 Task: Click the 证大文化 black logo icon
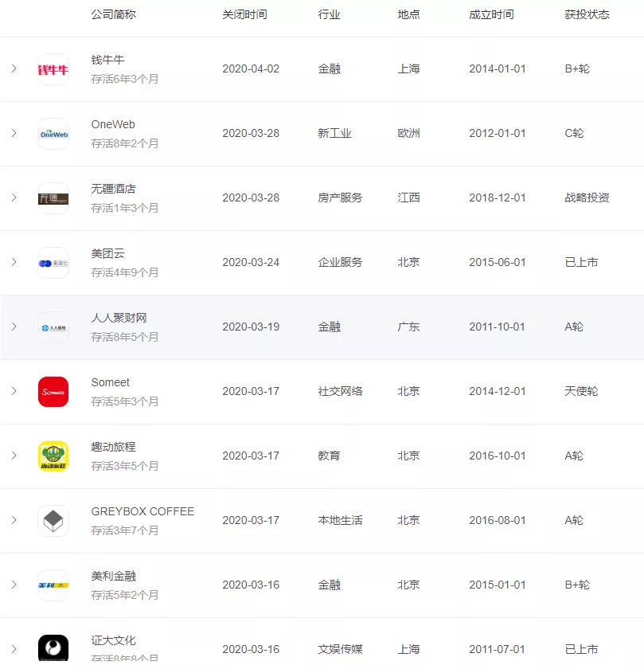pyautogui.click(x=53, y=647)
